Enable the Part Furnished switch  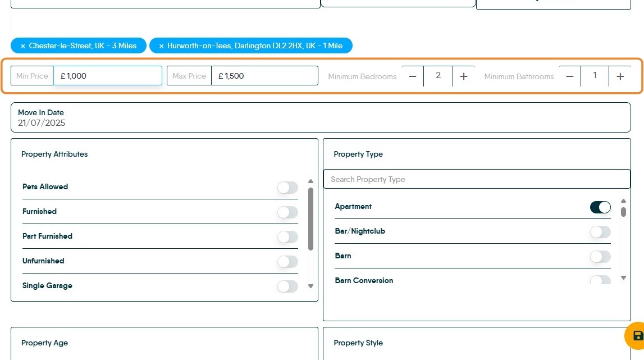pos(287,236)
